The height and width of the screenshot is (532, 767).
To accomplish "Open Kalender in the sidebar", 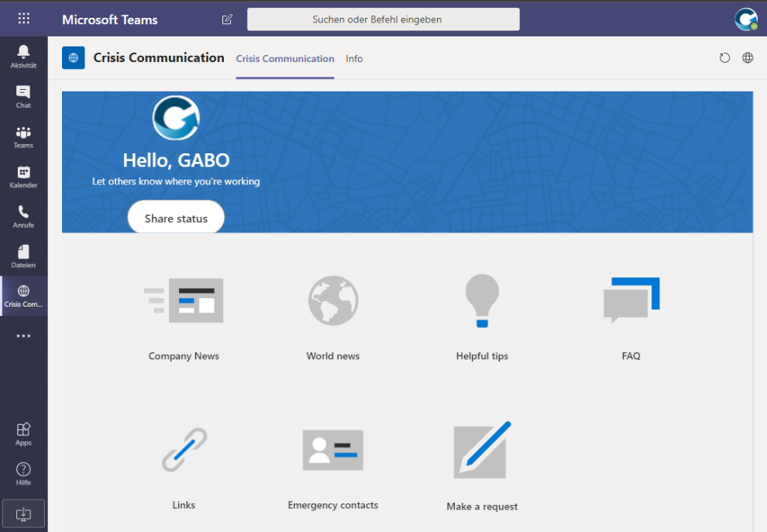I will (x=23, y=177).
